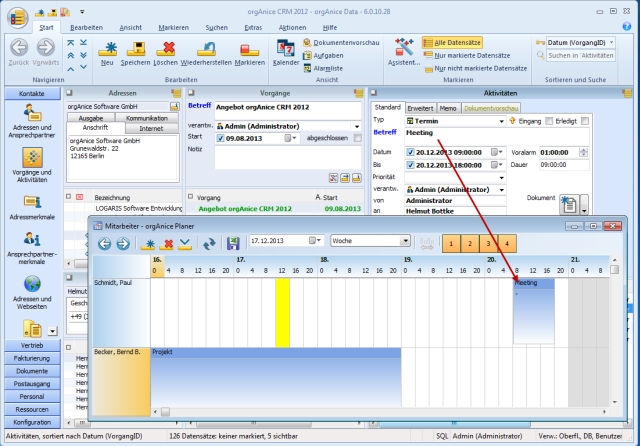Open the 17.12.2013 date picker dropdown

click(315, 241)
